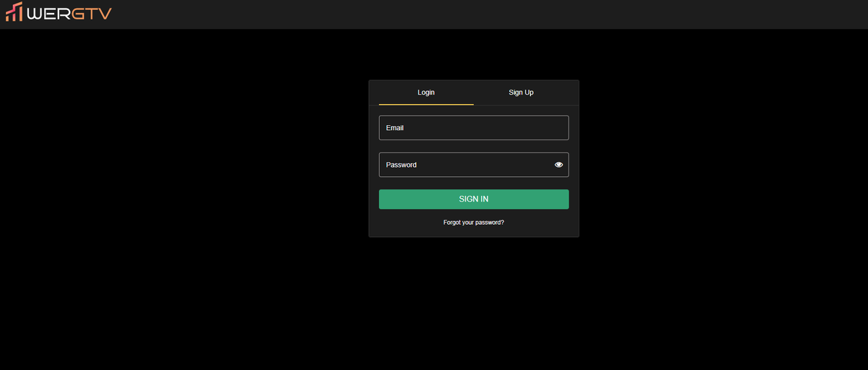
Task: Focus the Password input field
Action: (474, 165)
